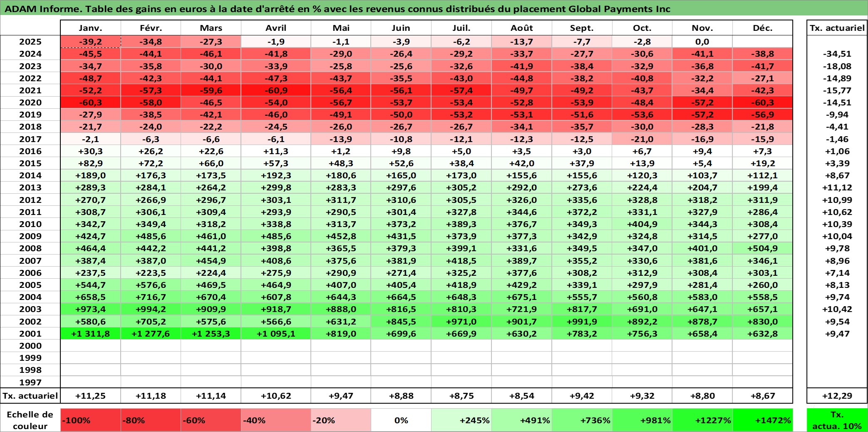Click the overall rate +12,29
The image size is (868, 432).
[x=837, y=396]
